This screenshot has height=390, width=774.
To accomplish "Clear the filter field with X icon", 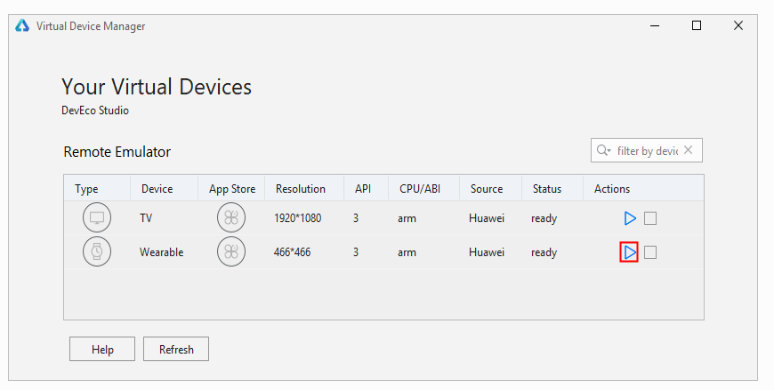I will pos(688,150).
